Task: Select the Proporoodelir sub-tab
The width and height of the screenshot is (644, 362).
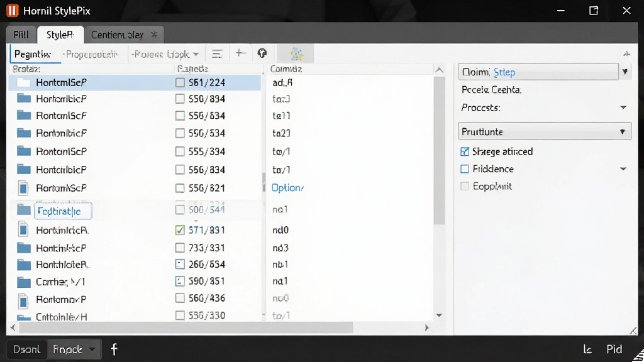Action: (91, 54)
